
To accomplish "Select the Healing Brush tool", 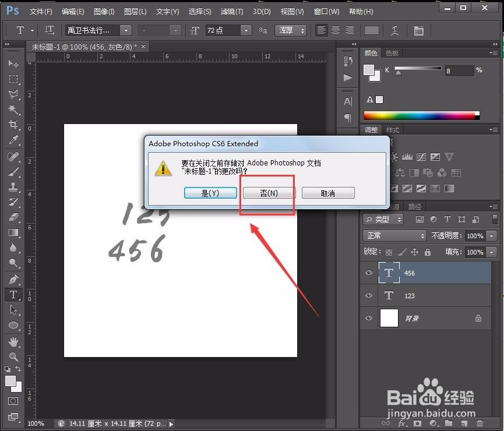I will 13,157.
